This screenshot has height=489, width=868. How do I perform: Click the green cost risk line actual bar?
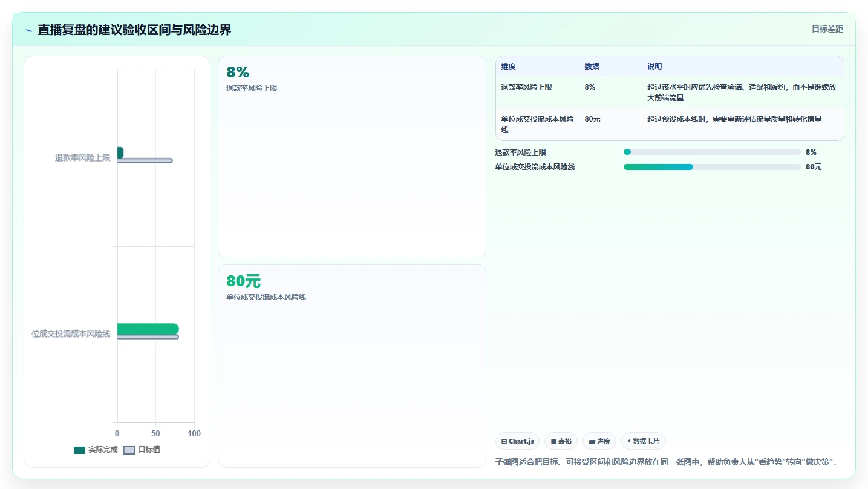click(x=148, y=329)
